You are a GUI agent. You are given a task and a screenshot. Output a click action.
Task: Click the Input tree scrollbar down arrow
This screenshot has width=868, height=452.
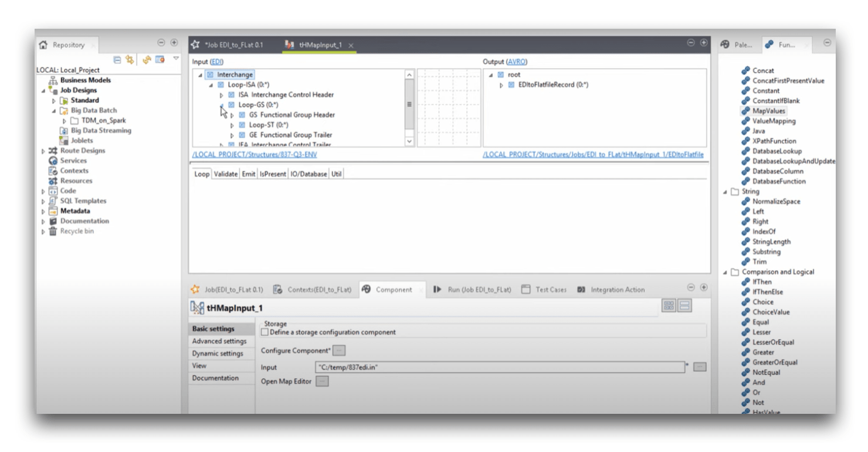409,141
